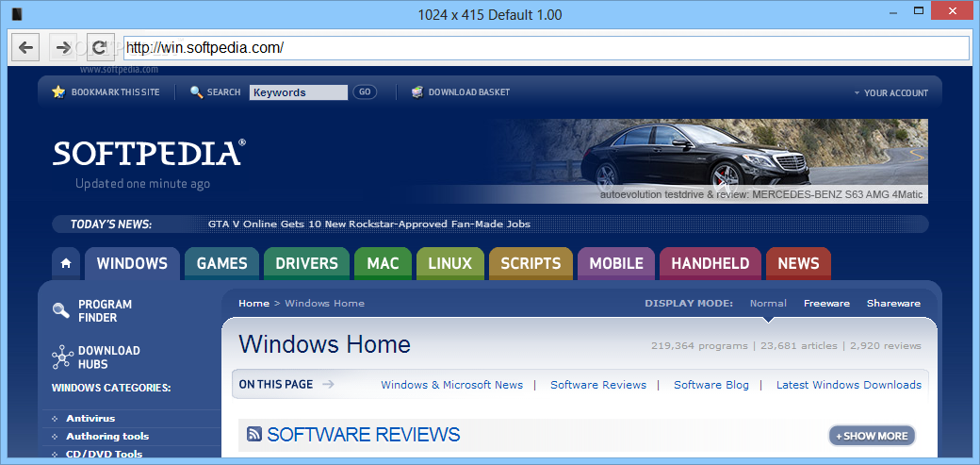
Task: Click the Download Hubs network icon
Action: [62, 357]
